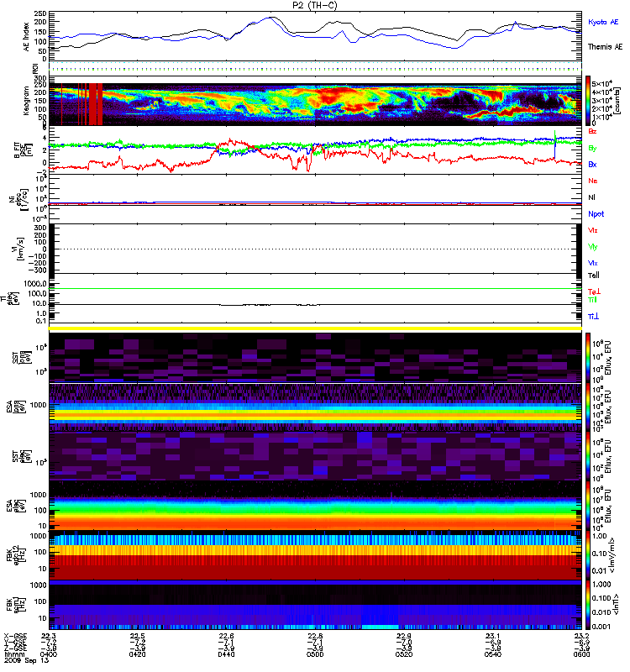Click the Keogram counts color bar
Viewport: 630px width, 672px height.
click(588, 101)
